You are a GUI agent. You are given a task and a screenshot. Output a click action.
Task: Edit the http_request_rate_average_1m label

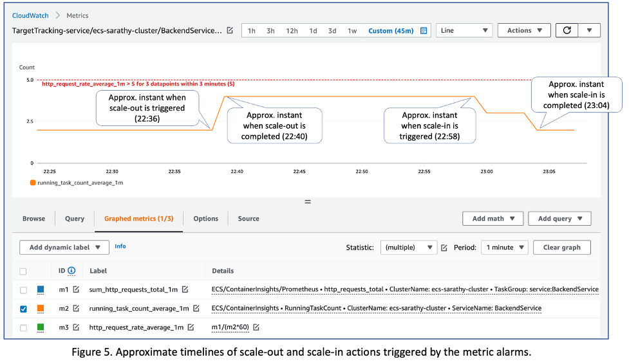pos(191,327)
